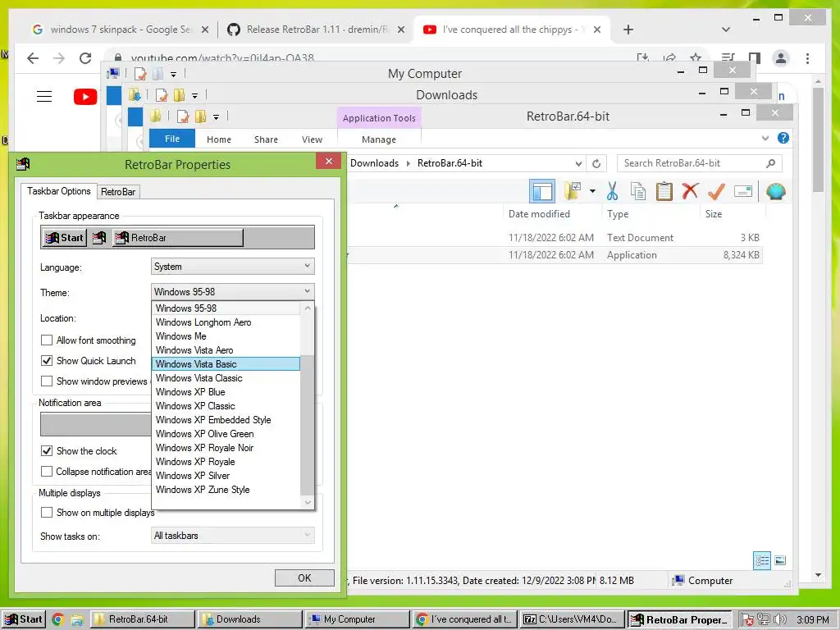Open new Chrome tab with plus button
This screenshot has height=630, width=840.
pyautogui.click(x=628, y=30)
